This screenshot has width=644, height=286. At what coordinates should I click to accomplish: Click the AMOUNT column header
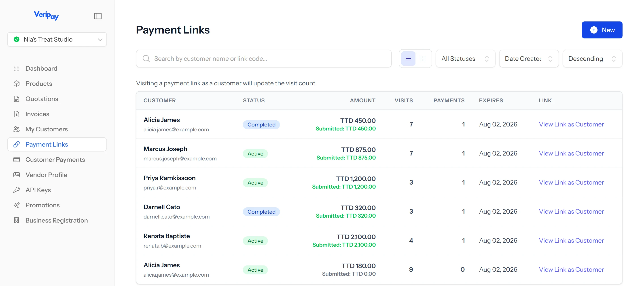[x=362, y=100]
